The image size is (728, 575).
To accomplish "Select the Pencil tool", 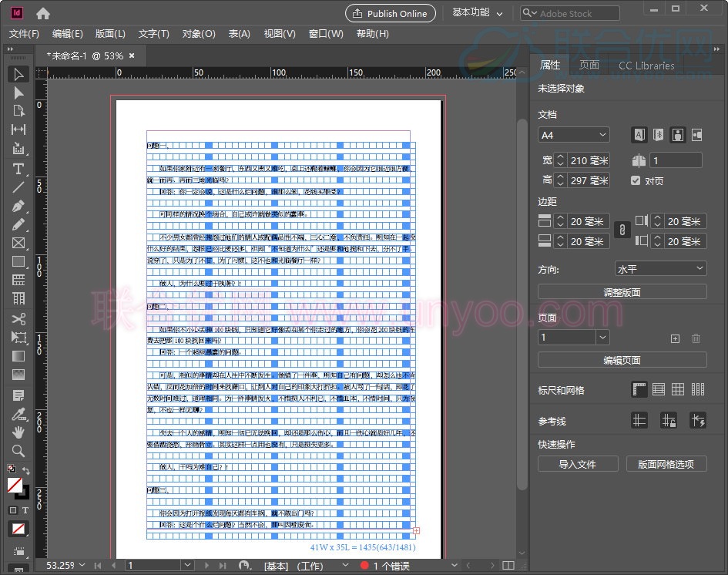I will [18, 224].
